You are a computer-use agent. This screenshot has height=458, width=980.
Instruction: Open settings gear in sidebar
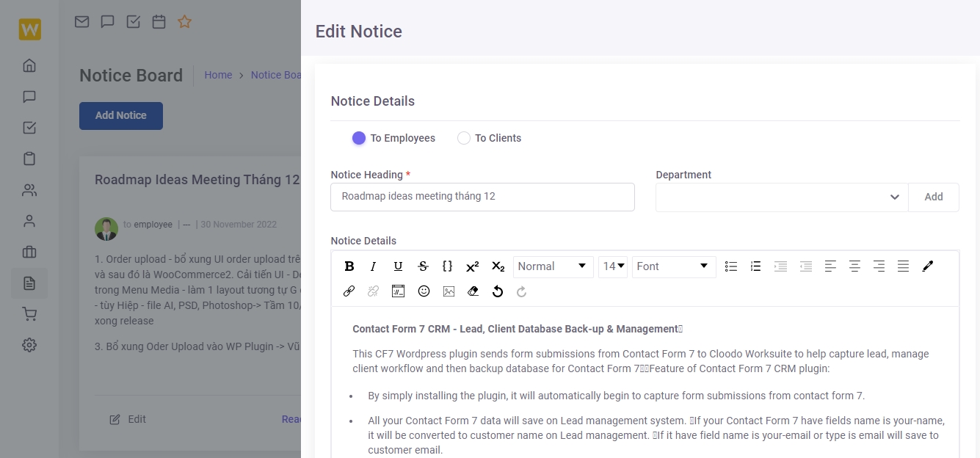coord(29,345)
